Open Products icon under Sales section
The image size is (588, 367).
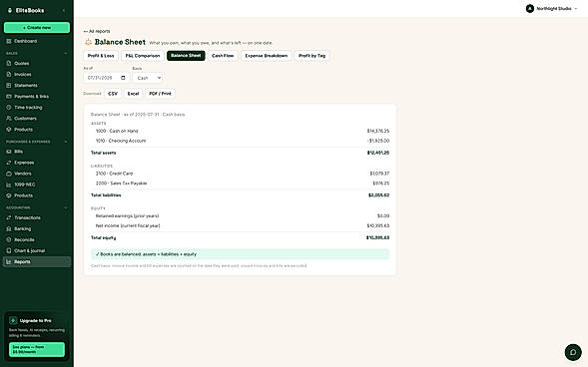tap(9, 130)
